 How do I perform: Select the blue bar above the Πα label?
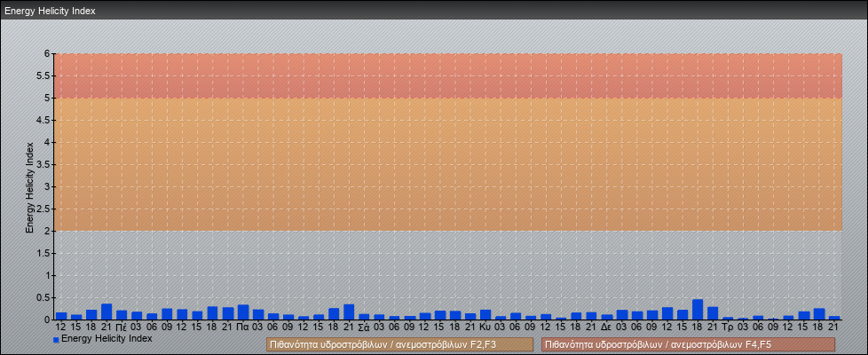click(243, 312)
